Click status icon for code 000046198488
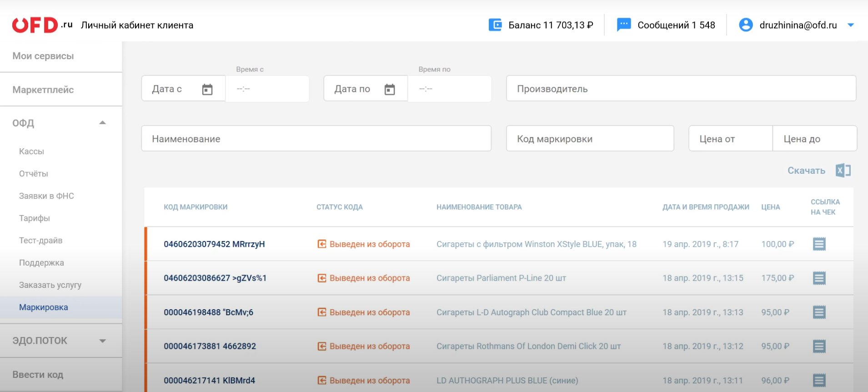 [322, 312]
